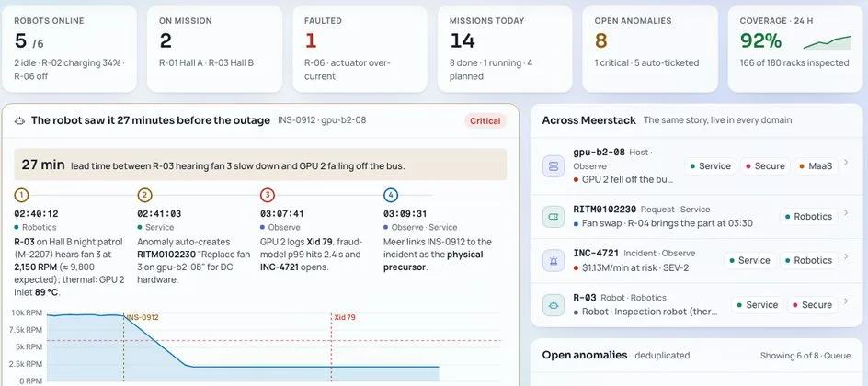Open the Faulted summary card
868x386 pixels.
point(360,49)
